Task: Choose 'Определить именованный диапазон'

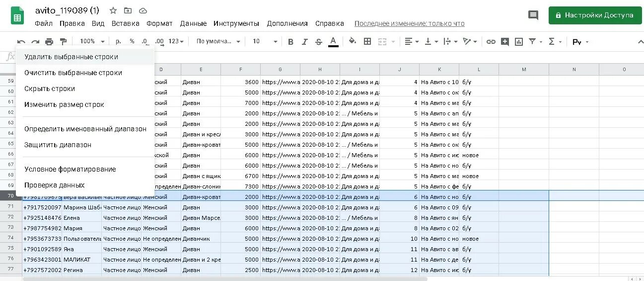Action: (x=85, y=129)
